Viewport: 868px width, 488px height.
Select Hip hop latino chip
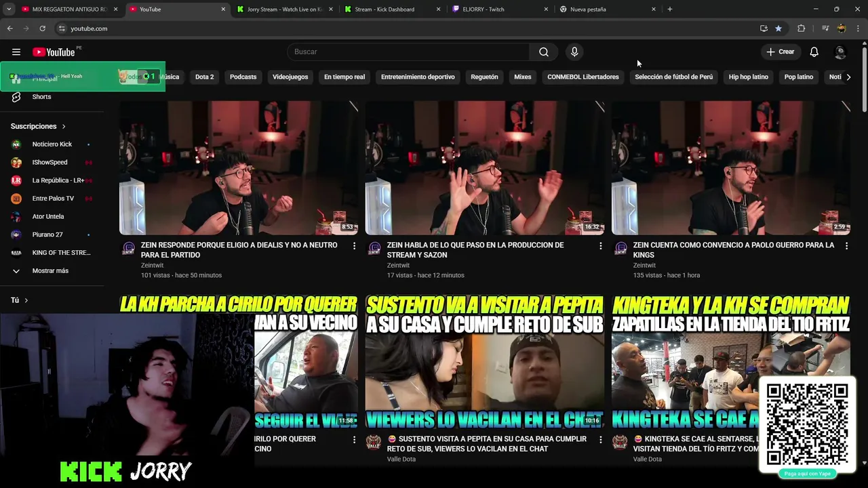point(748,77)
